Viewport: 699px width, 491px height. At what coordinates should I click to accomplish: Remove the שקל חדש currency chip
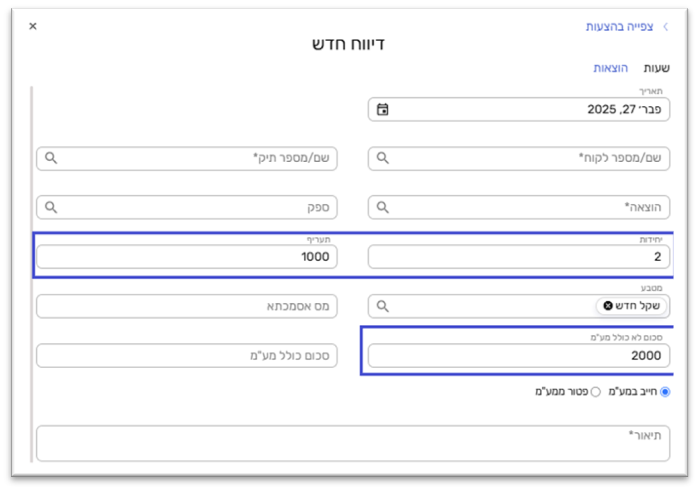pos(608,305)
